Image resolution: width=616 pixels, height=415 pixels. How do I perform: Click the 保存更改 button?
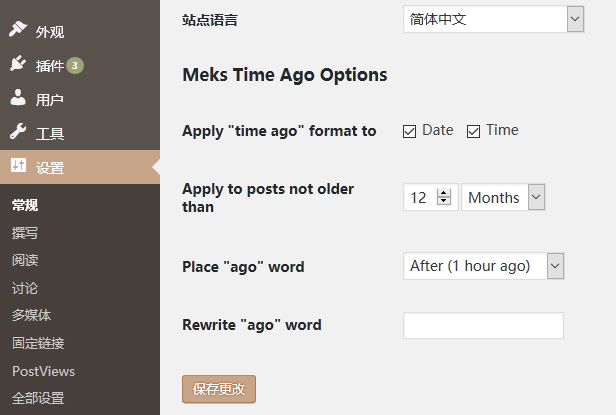click(219, 388)
